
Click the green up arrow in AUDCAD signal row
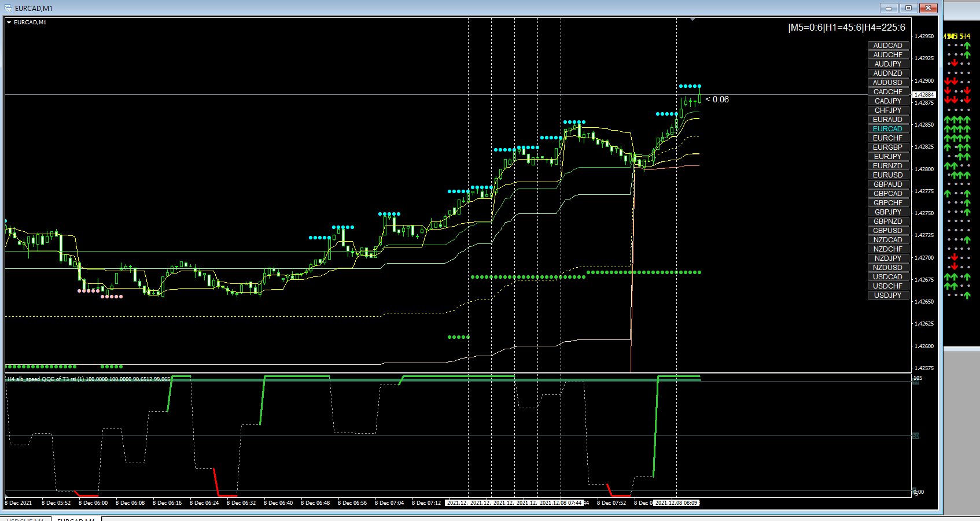(x=967, y=45)
